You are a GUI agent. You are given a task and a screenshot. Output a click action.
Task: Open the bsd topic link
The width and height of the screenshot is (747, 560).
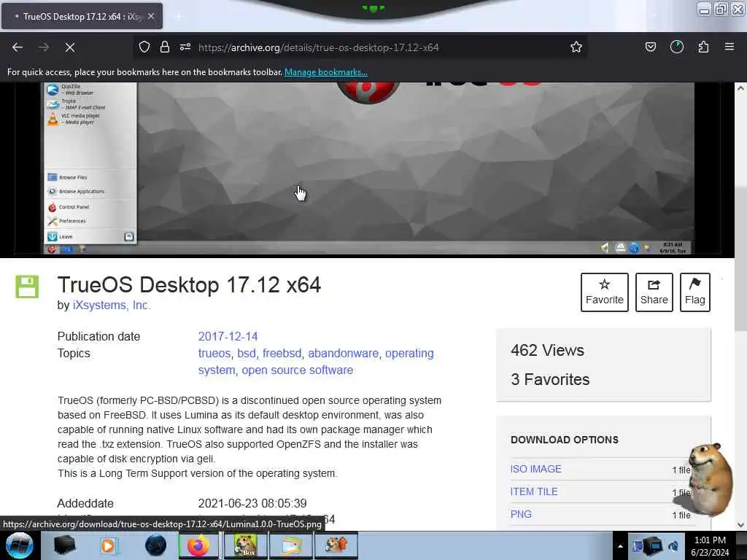click(x=247, y=354)
